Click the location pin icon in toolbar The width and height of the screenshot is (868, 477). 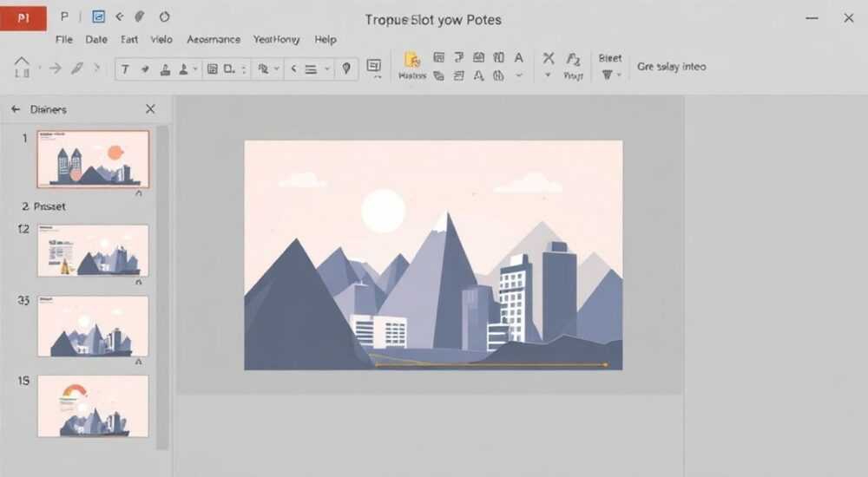(346, 69)
